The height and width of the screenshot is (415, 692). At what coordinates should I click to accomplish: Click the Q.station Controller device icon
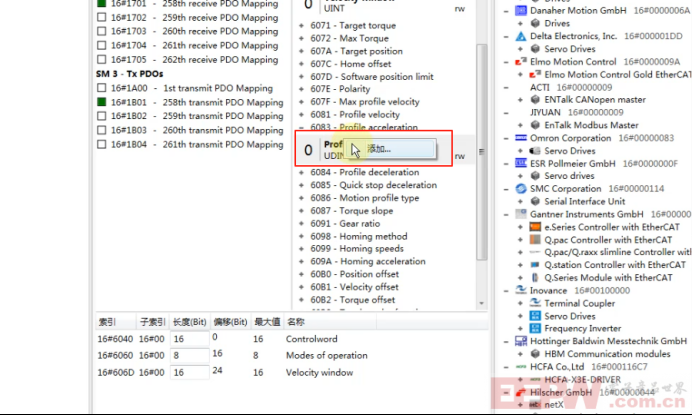pos(535,265)
